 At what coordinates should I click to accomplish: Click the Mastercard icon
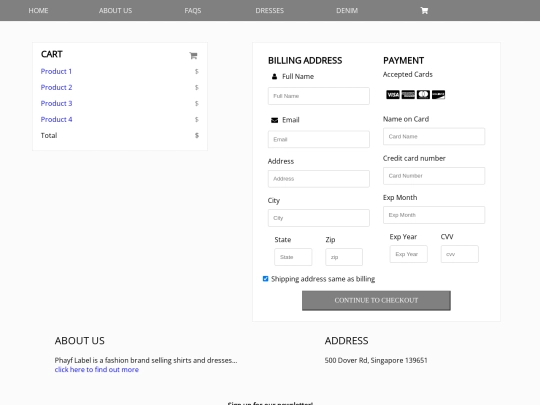423,95
